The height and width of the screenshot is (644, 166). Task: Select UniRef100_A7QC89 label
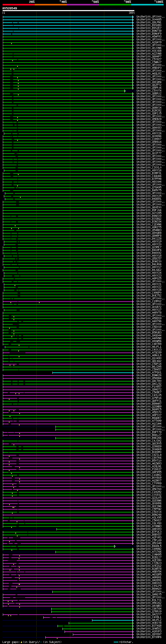(149, 353)
